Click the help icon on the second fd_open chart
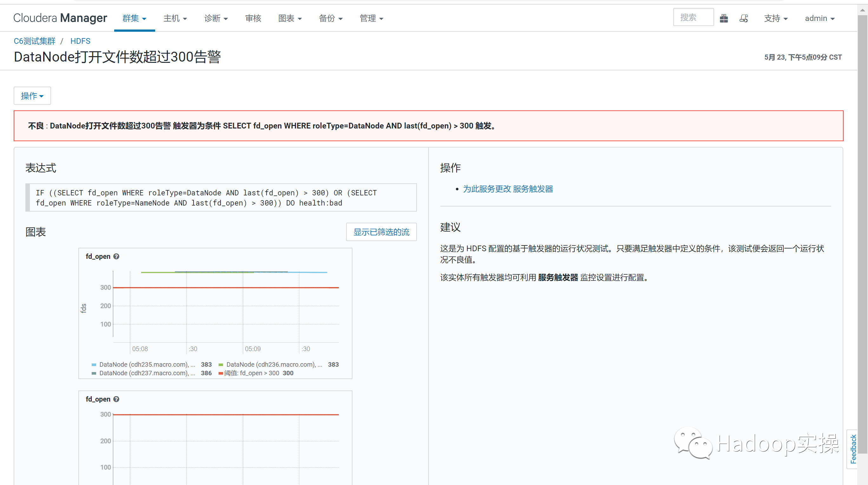Image resolution: width=868 pixels, height=485 pixels. coord(116,399)
